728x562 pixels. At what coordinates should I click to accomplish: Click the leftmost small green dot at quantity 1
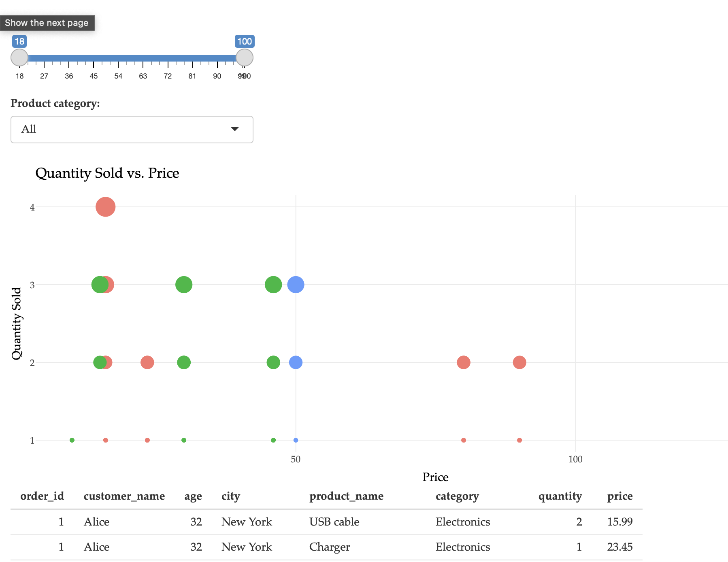[x=72, y=440]
